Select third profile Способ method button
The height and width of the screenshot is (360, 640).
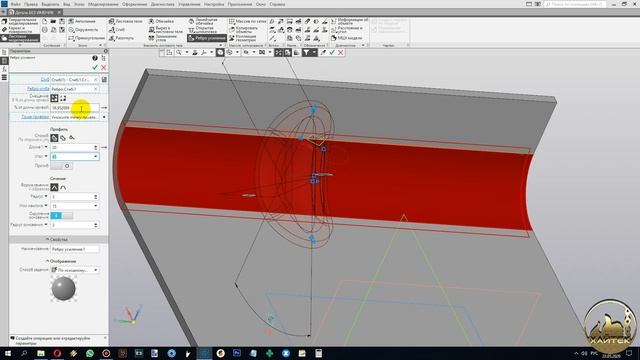click(x=72, y=138)
